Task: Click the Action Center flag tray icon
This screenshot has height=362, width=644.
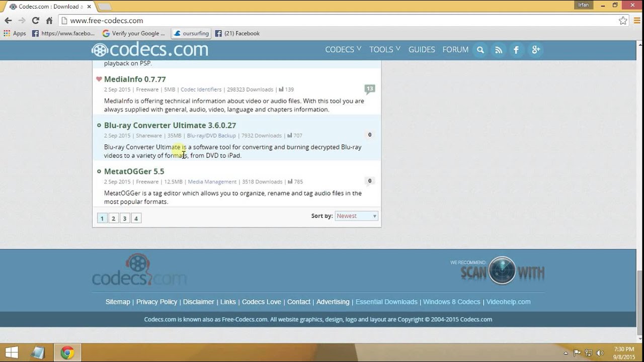Action: 577,353
